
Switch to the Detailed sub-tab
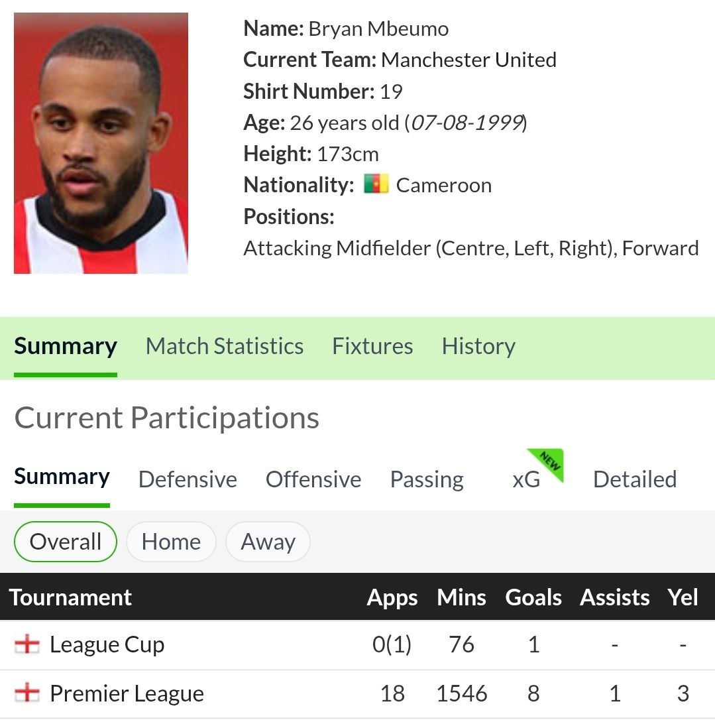[x=635, y=479]
